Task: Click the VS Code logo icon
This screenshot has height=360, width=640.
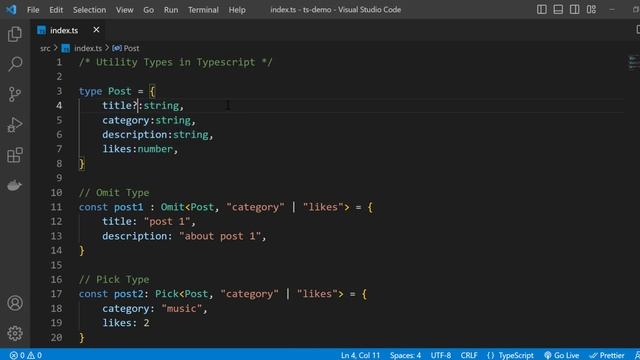Action: click(11, 9)
